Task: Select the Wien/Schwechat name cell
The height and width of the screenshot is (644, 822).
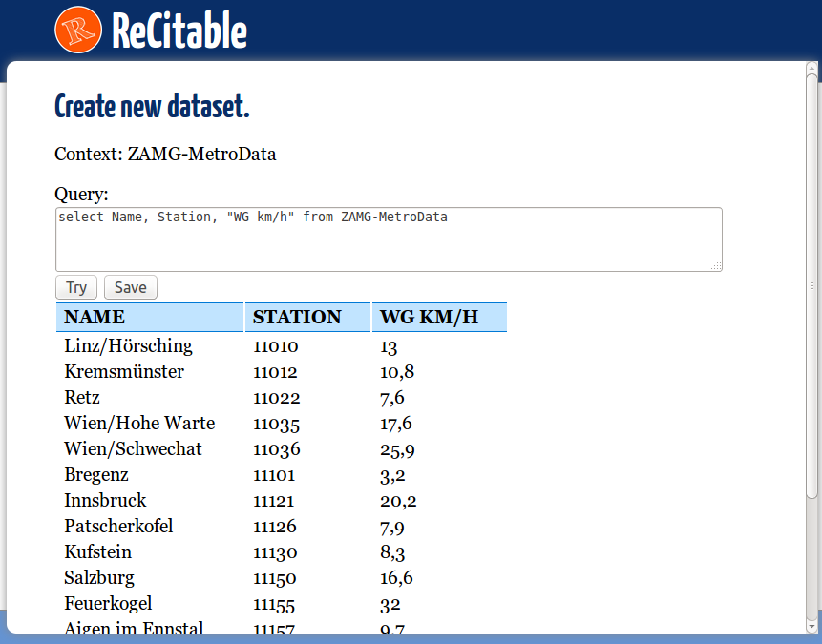Action: click(x=133, y=448)
